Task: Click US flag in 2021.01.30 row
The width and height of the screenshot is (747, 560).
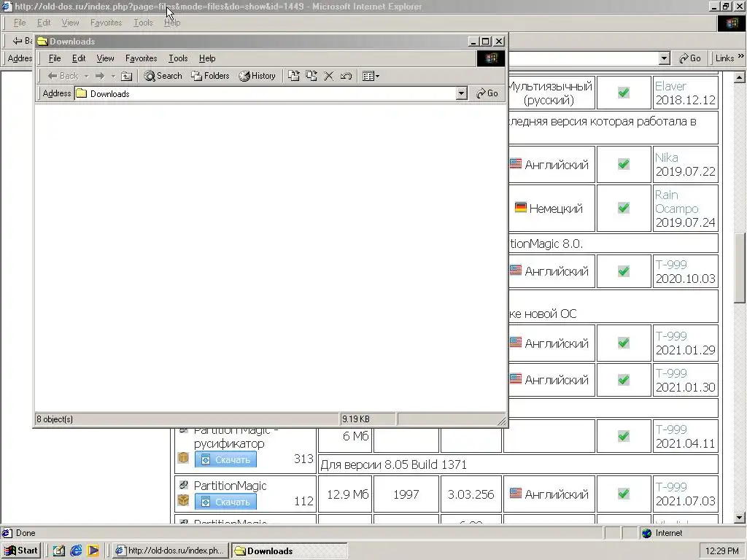Action: 516,379
